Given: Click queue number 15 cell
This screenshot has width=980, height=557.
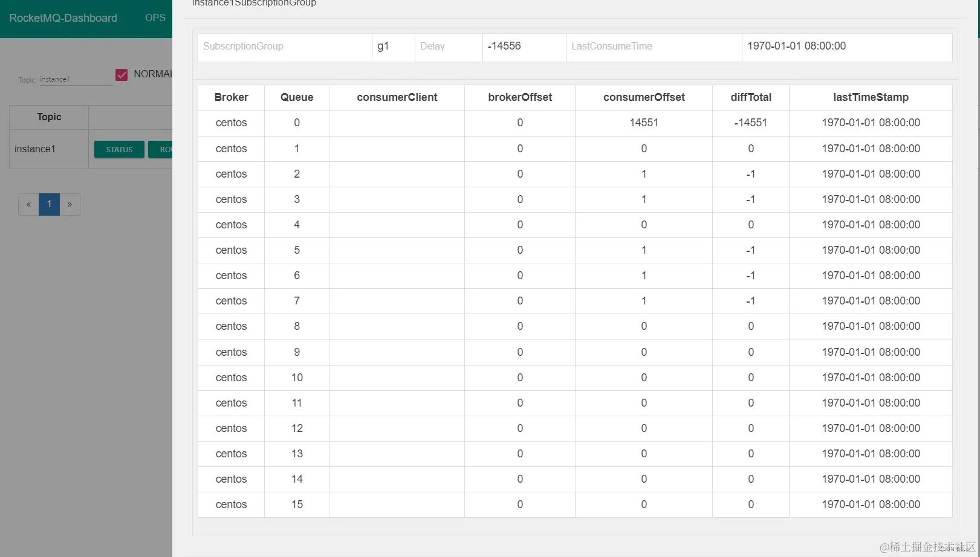Looking at the screenshot, I should coord(297,504).
